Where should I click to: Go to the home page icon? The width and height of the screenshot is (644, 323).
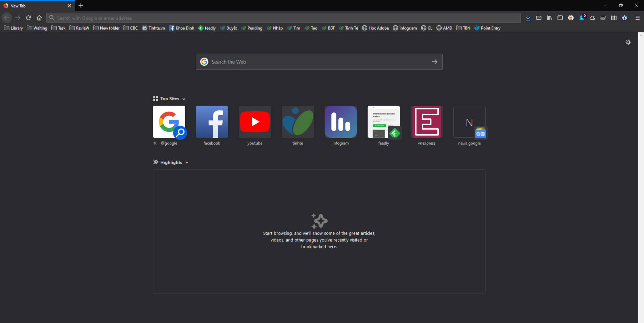tap(39, 18)
